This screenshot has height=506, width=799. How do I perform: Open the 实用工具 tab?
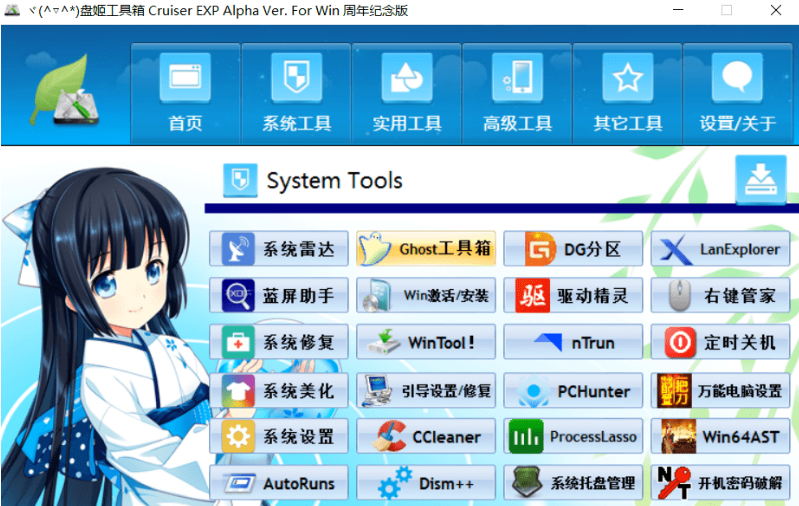point(407,92)
